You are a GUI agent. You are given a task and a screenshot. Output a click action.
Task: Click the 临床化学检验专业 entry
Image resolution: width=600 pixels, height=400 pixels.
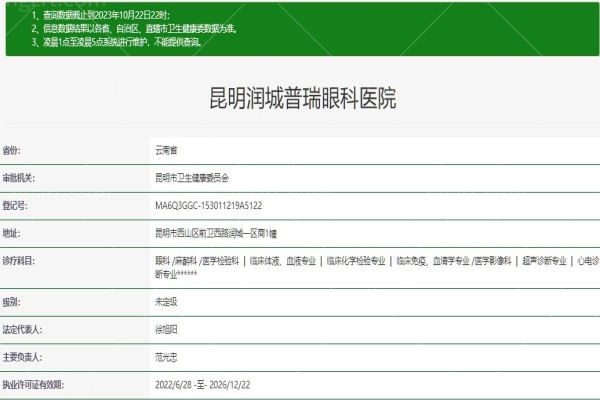tap(356, 261)
